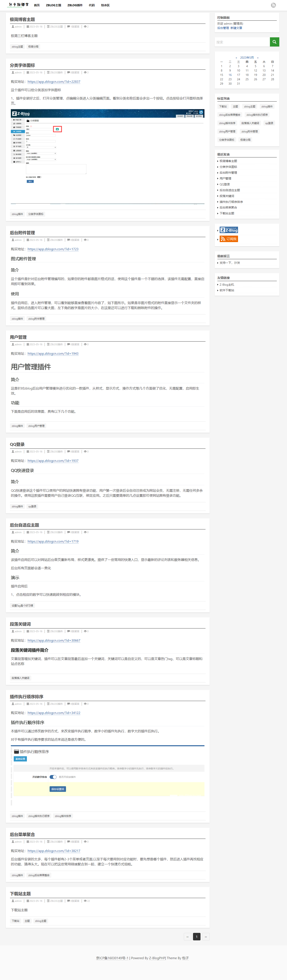
Task: Click the 京ICP备16030149号-1 footer link
Action: pos(112,958)
